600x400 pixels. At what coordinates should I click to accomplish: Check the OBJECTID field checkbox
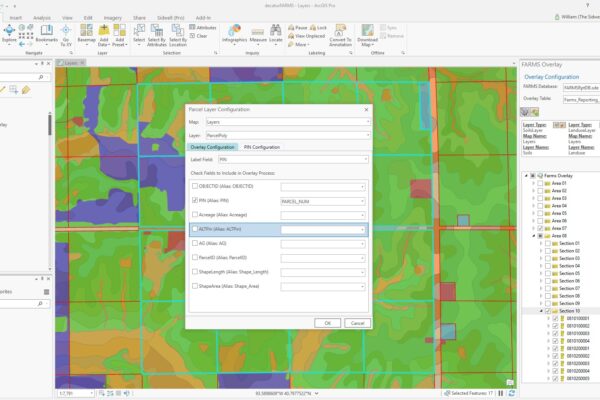195,186
